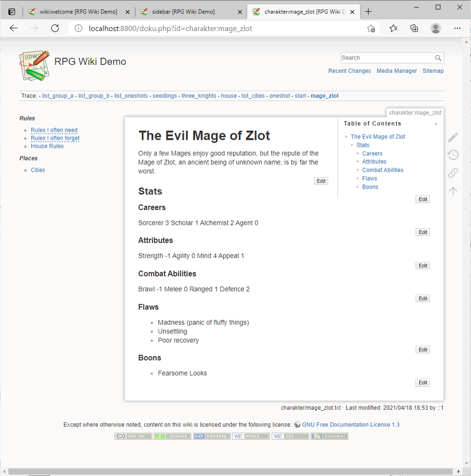Edit the Combat Abilities section
Viewport: 471px width, 476px height.
click(423, 298)
